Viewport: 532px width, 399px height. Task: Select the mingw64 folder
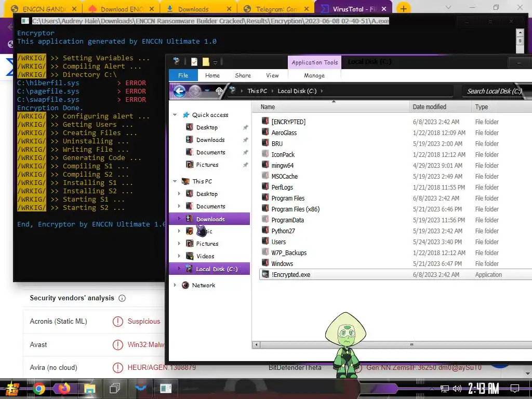(x=282, y=166)
